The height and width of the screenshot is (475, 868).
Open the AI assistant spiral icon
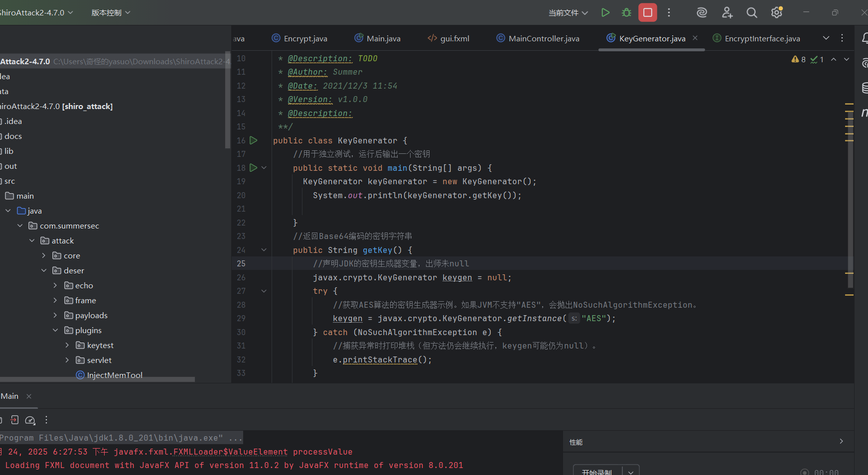click(702, 13)
